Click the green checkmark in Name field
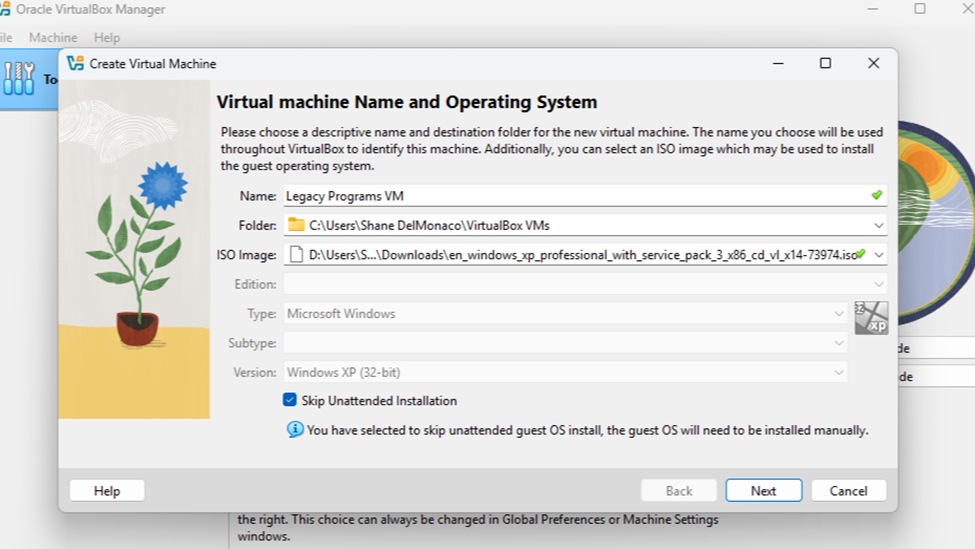This screenshot has width=975, height=549. 876,196
